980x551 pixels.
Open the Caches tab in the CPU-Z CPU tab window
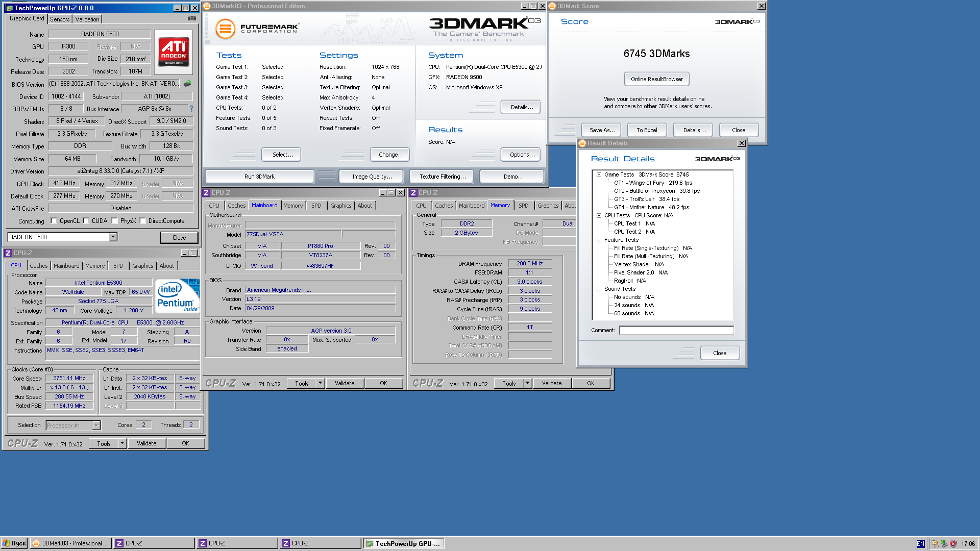(38, 266)
